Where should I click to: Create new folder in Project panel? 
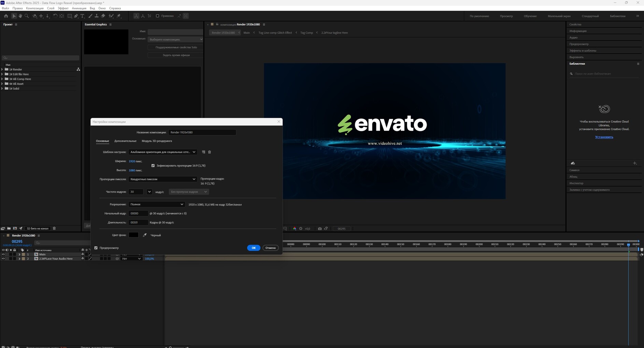[x=9, y=229]
